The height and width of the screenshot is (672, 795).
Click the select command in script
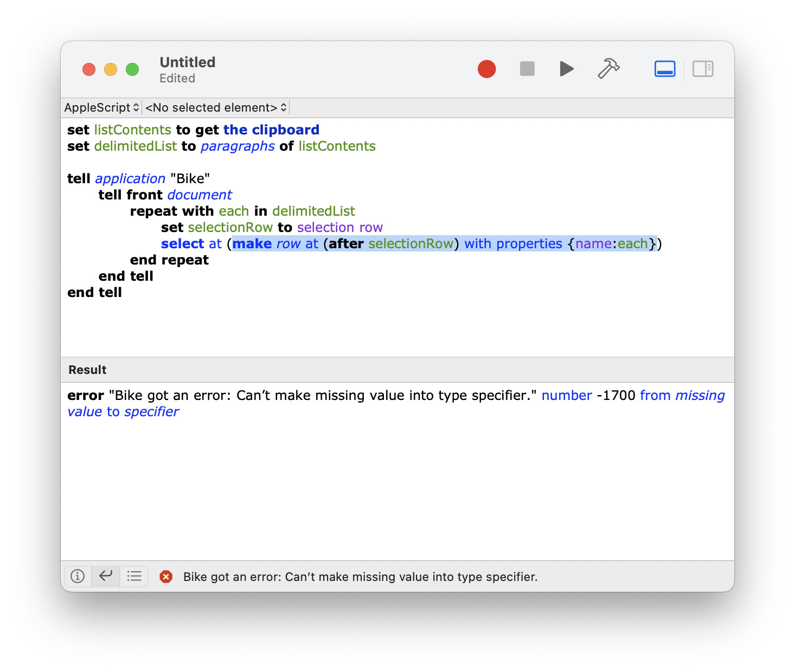183,244
